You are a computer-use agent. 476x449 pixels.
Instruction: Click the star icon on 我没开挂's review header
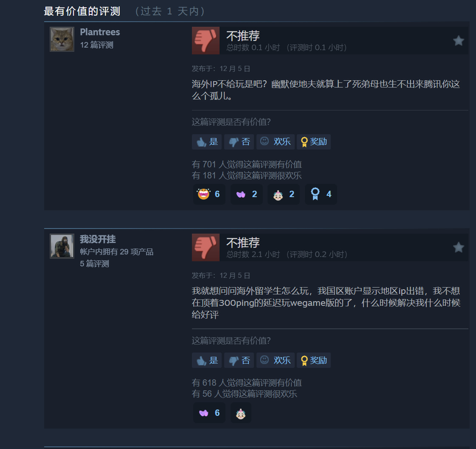pyautogui.click(x=459, y=247)
